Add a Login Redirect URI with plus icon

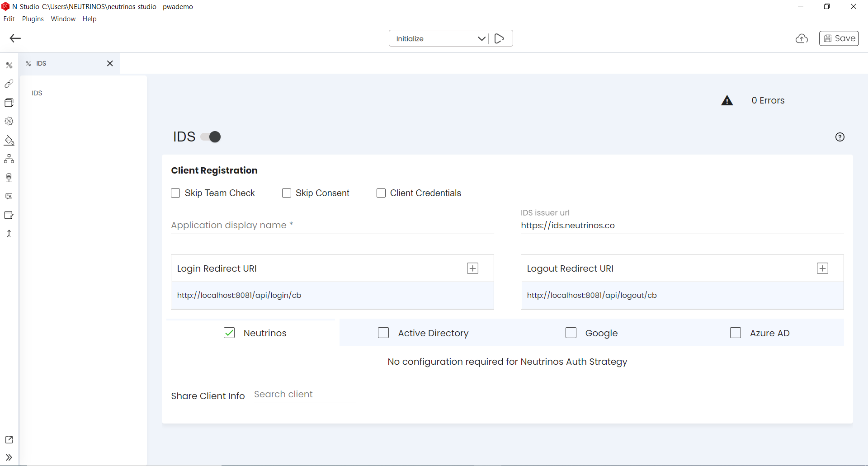[x=472, y=268]
